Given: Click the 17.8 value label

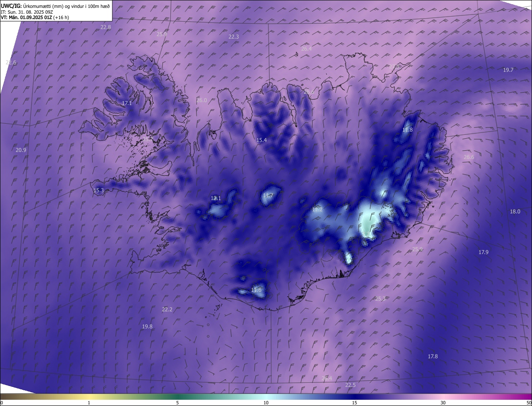Looking at the screenshot, I should click(433, 356).
